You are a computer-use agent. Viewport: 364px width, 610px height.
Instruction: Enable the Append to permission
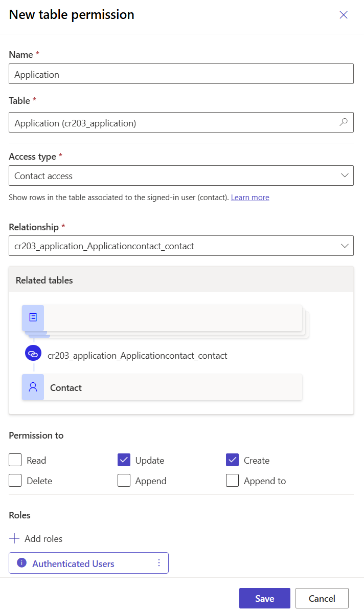pyautogui.click(x=233, y=480)
